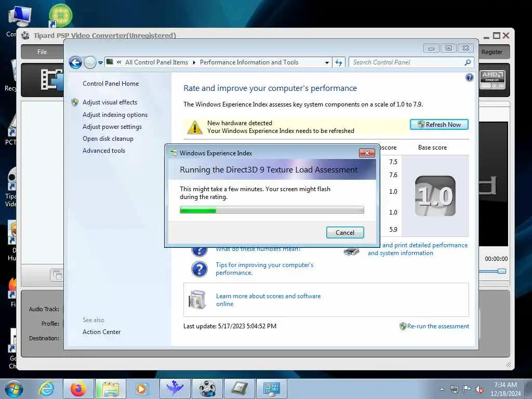The width and height of the screenshot is (532, 399).
Task: Select All Control Panel Items breadcrumb
Action: [x=156, y=62]
